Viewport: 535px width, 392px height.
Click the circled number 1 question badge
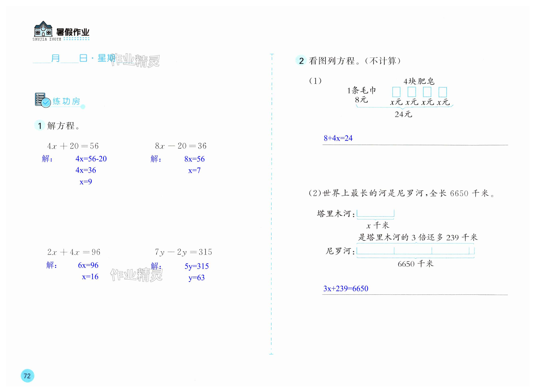(40, 126)
